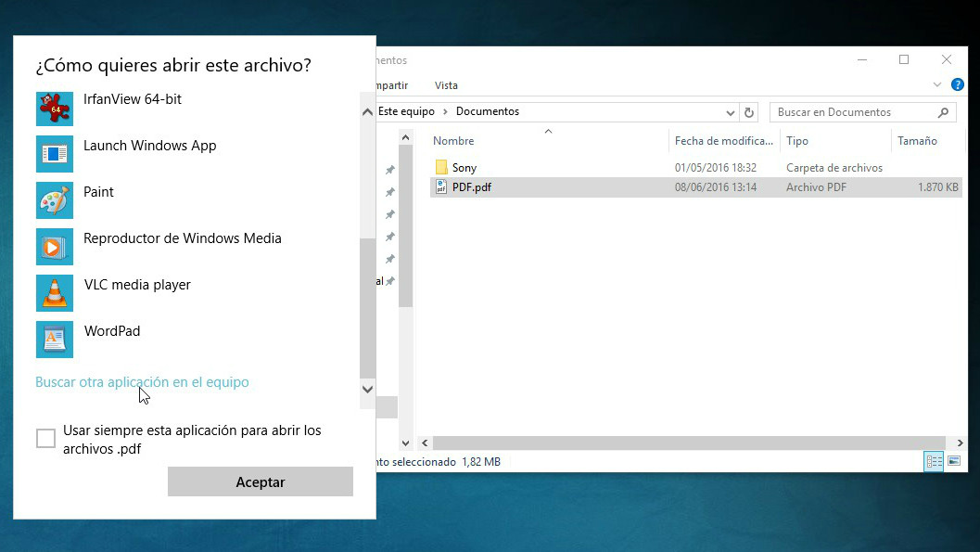Pick the Paint palette icon

pyautogui.click(x=55, y=200)
